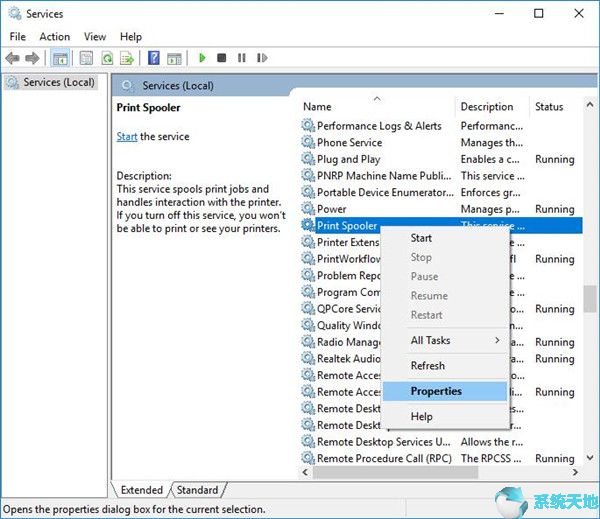Choose Start in the context menu
600x519 pixels.
[445, 238]
